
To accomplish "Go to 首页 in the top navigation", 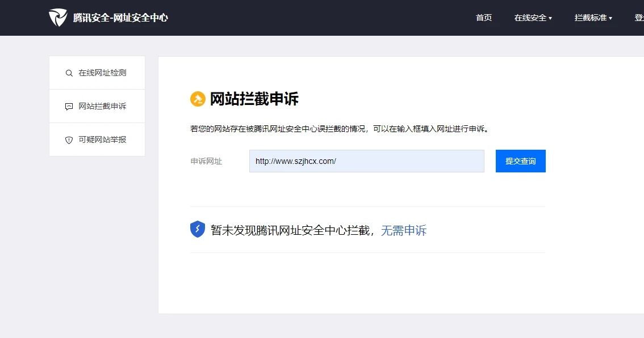I will point(484,18).
